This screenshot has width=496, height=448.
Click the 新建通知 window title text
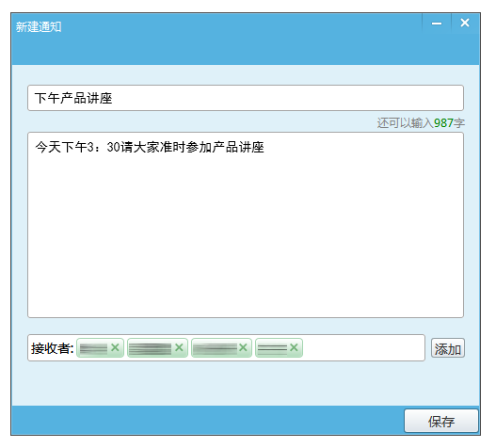click(39, 26)
